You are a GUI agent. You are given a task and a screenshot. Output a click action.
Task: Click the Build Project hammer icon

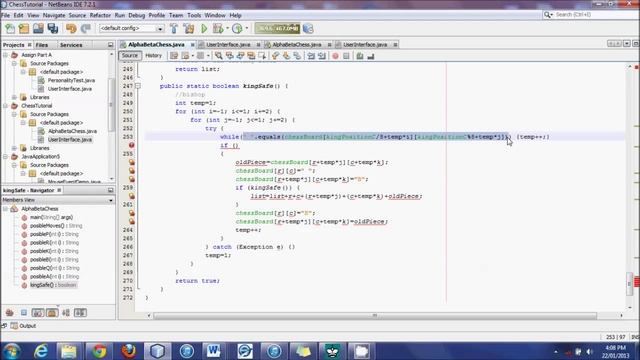pos(174,28)
